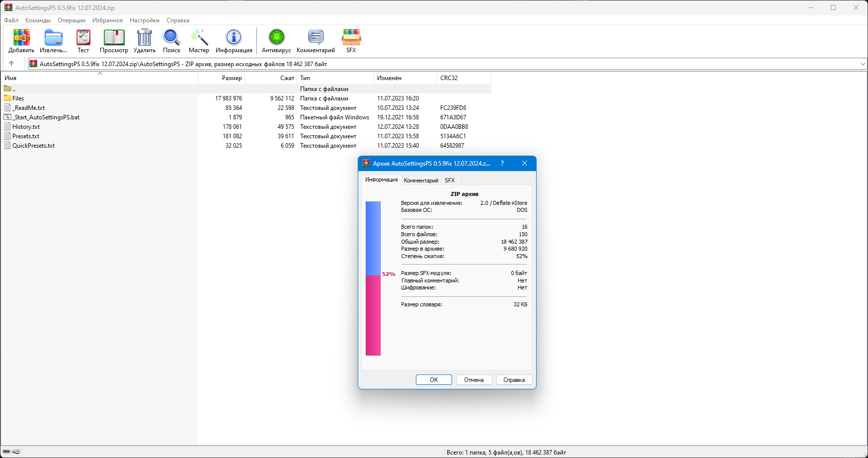This screenshot has height=458, width=868.
Task: Open the Настройки menu
Action: coord(145,20)
